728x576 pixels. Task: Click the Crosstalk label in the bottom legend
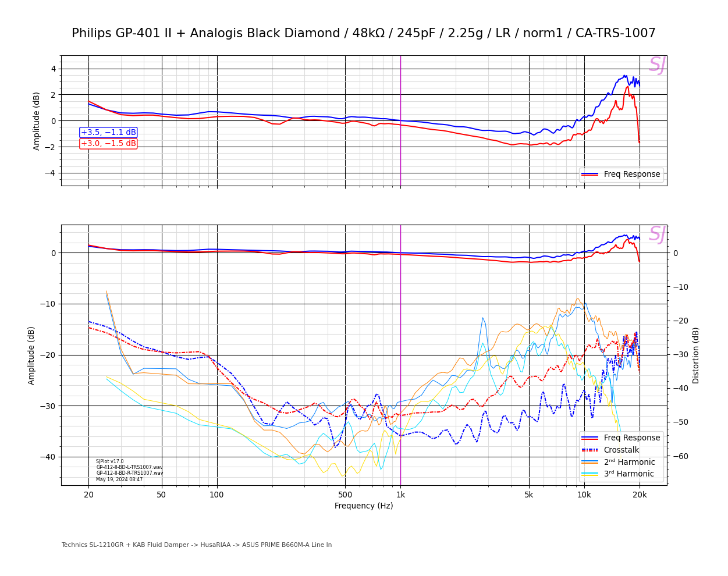tap(621, 450)
